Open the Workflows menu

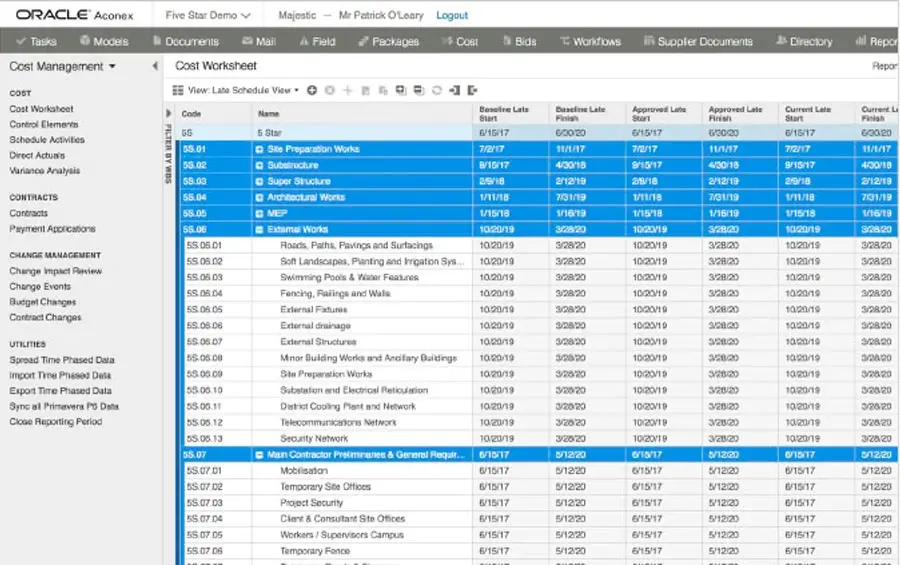pos(591,41)
